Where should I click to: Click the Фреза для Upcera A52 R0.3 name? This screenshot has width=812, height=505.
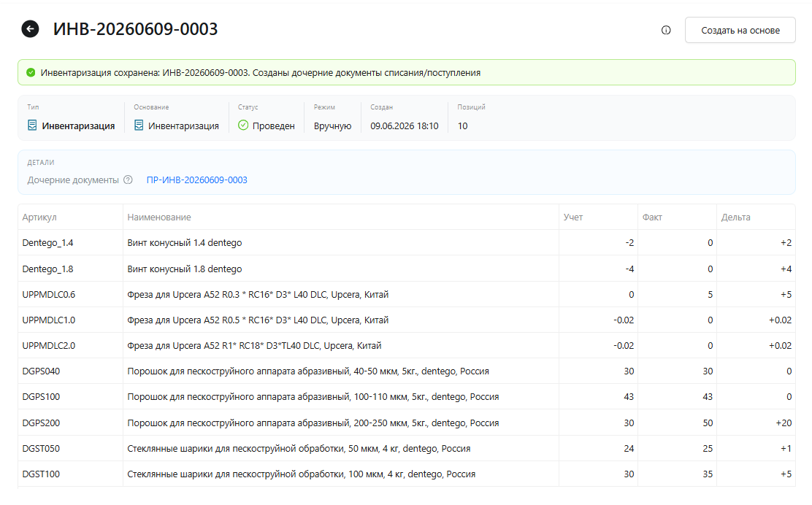258,294
